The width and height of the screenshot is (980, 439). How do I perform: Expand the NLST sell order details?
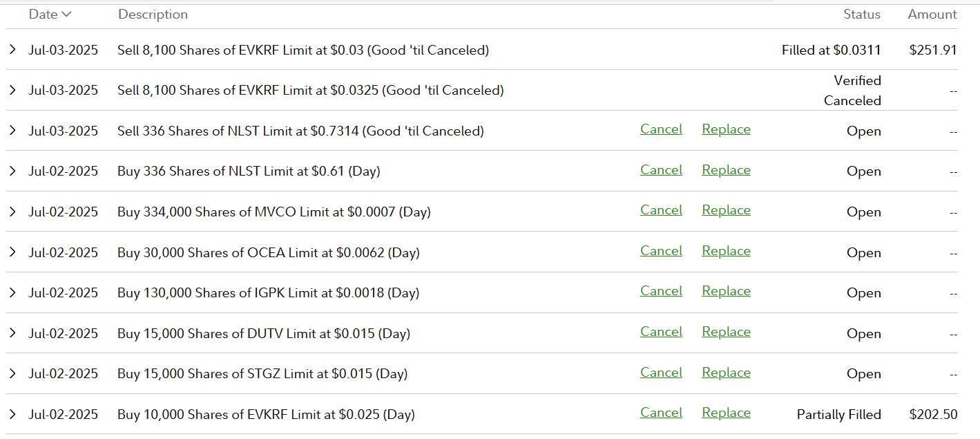coord(12,131)
